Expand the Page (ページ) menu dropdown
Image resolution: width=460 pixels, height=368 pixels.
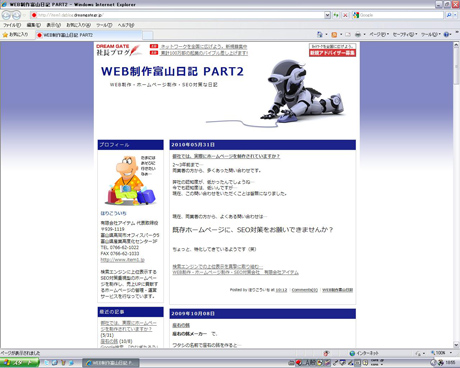[379, 34]
